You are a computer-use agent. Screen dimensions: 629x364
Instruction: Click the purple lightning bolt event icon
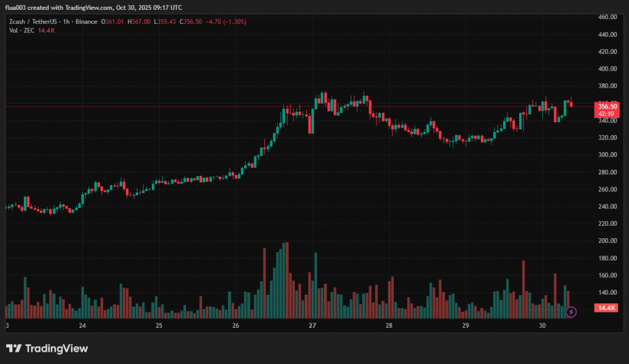(571, 312)
